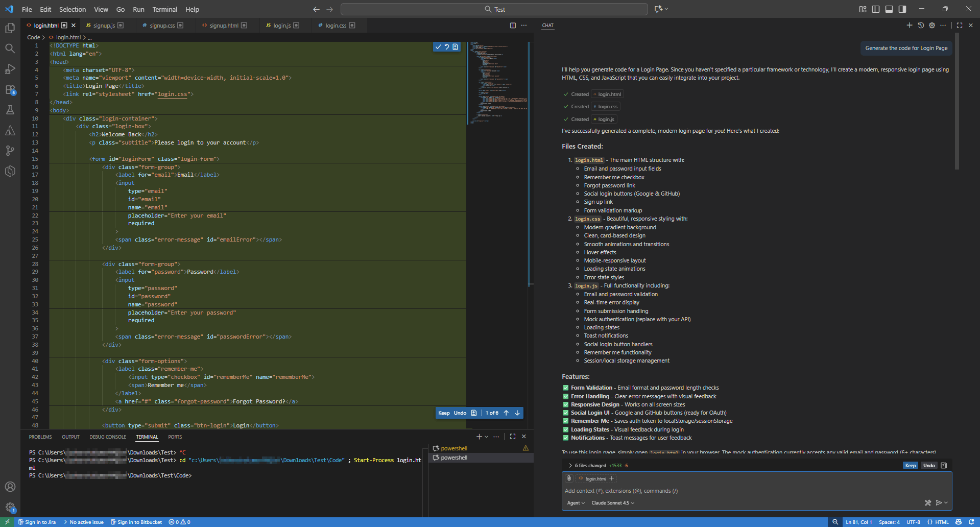Open the Testing flask icon view
The width and height of the screenshot is (980, 528).
(x=10, y=110)
